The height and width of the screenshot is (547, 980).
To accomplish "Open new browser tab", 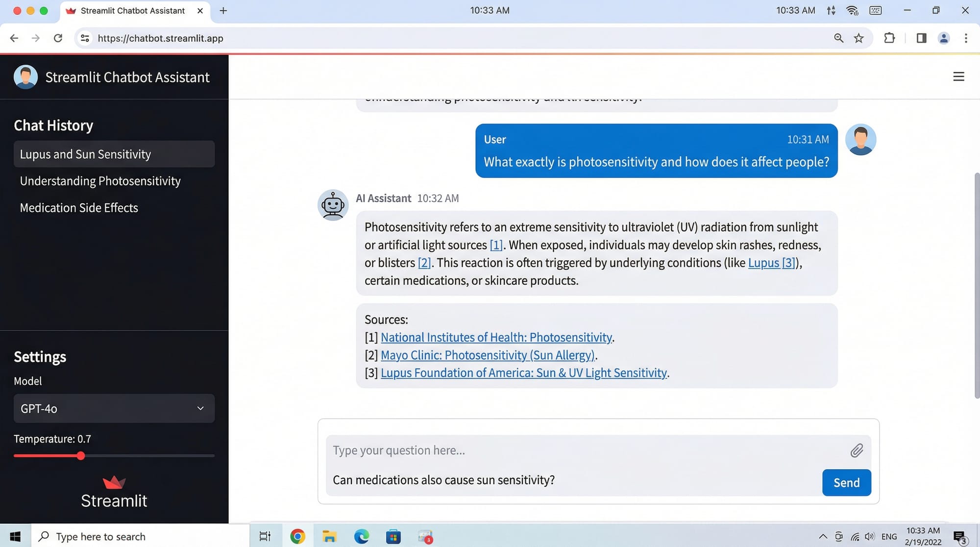I will [223, 10].
